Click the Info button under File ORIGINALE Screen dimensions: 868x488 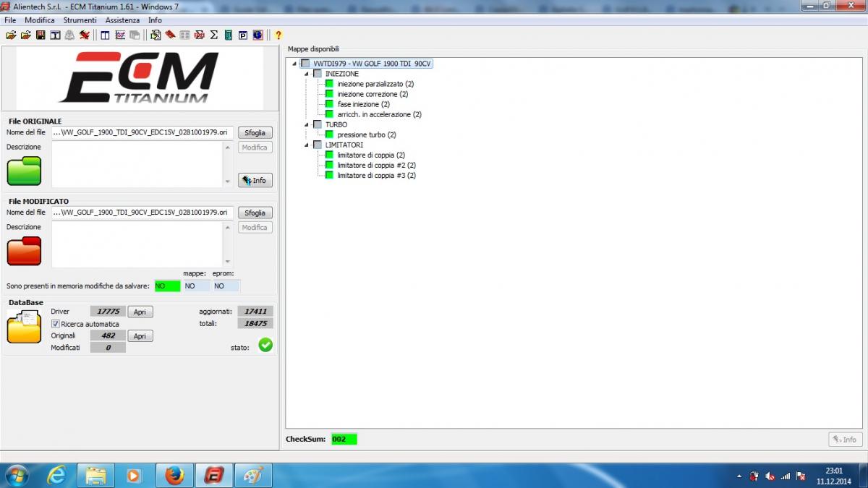tap(255, 181)
